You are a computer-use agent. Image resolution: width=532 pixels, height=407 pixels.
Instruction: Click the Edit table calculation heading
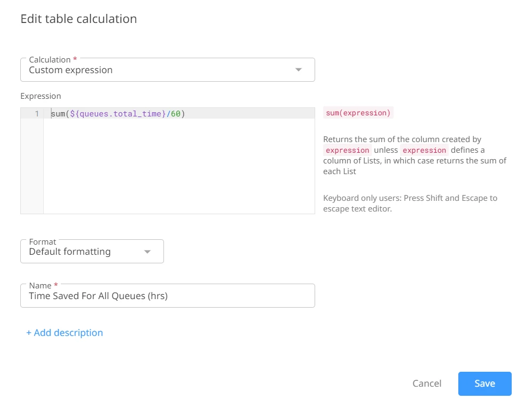(x=79, y=19)
